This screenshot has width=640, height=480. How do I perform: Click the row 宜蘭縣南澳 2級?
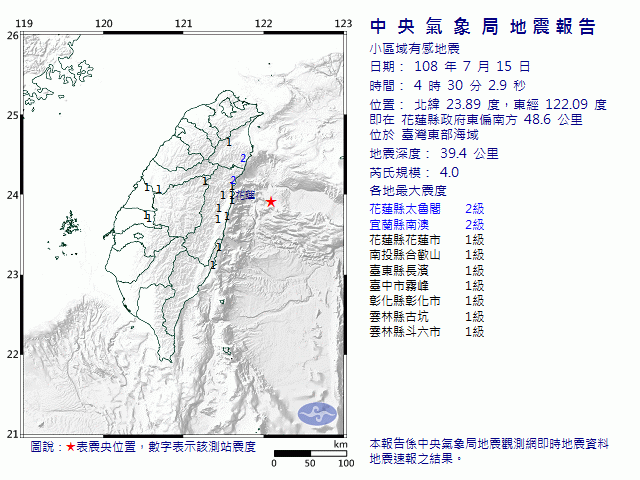[427, 224]
